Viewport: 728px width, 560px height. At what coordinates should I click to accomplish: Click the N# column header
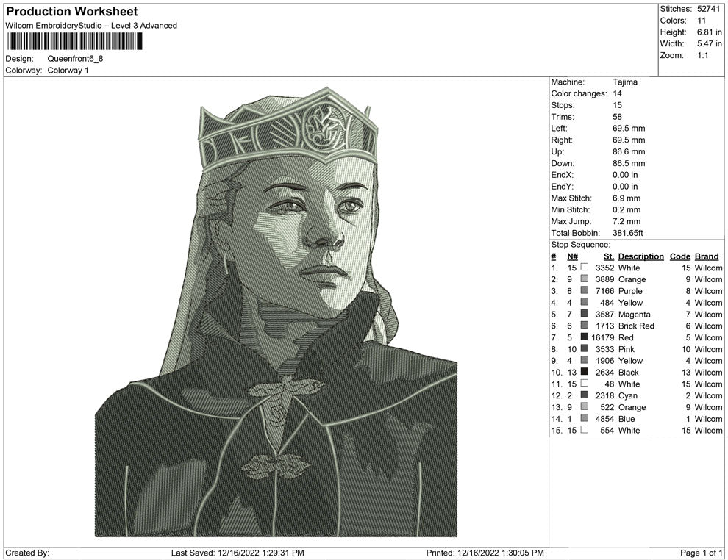(x=572, y=256)
